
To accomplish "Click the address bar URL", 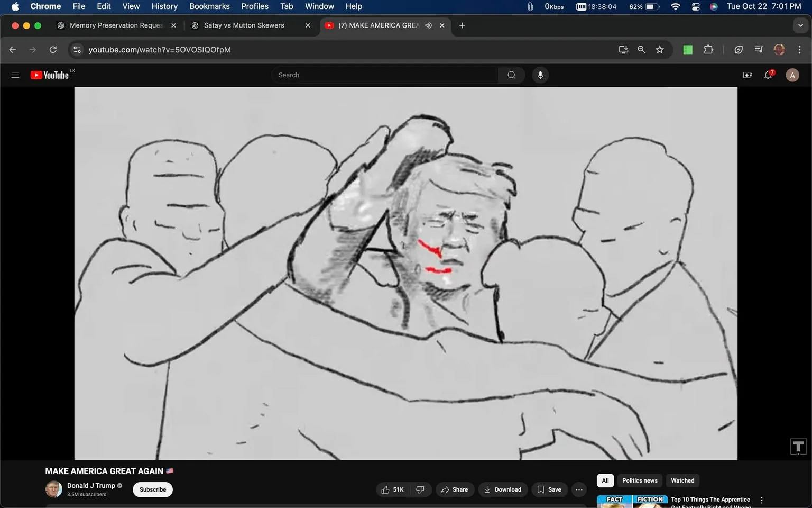I will pyautogui.click(x=160, y=50).
